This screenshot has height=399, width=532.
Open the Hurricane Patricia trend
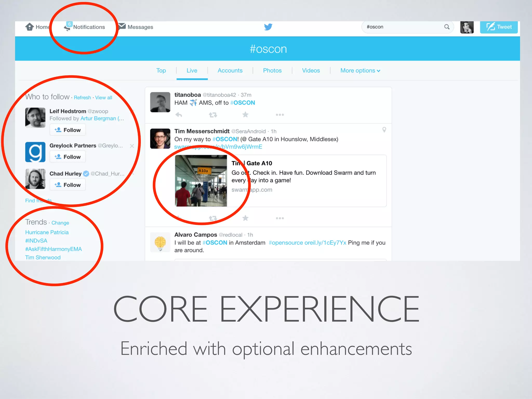47,232
